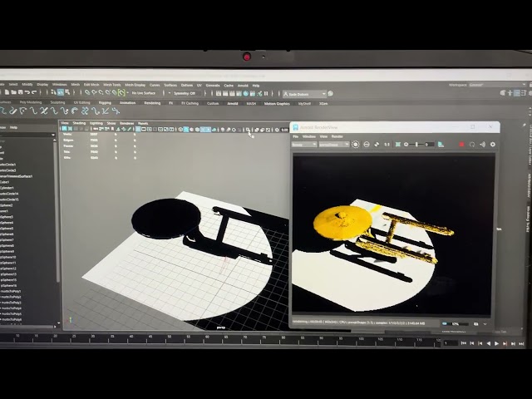
Task: Toggle the viewport icon under the mouse cursor
Action: point(248,130)
